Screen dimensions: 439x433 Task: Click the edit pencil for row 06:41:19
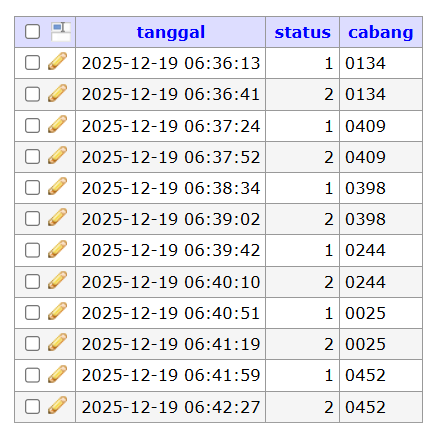57,342
